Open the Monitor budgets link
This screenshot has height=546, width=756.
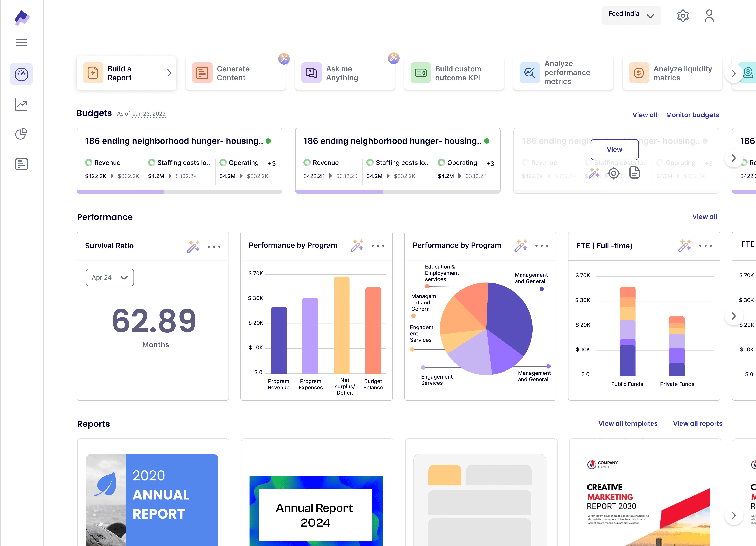coord(692,115)
